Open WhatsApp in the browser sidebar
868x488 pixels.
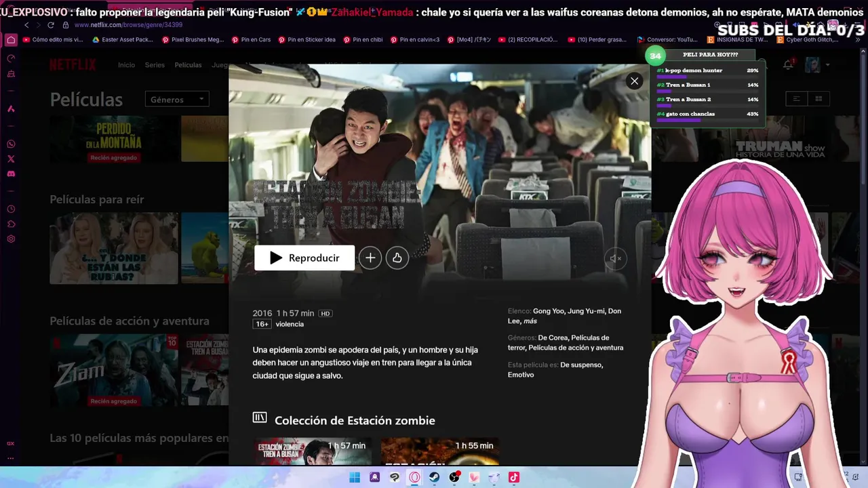point(11,144)
